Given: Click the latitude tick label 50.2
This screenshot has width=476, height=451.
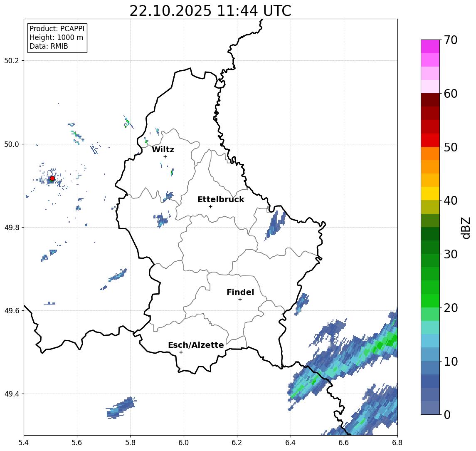Looking at the screenshot, I should 11,60.
